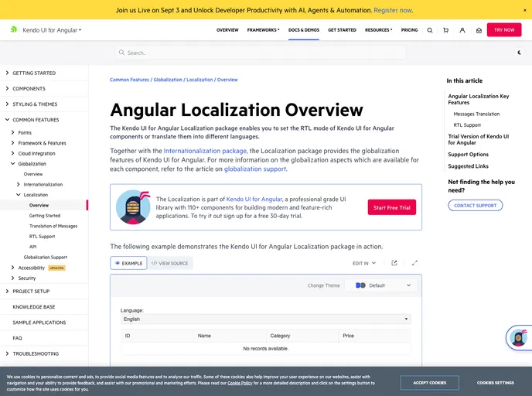The width and height of the screenshot is (532, 396).
Task: Follow the globalization support link
Action: (255, 169)
